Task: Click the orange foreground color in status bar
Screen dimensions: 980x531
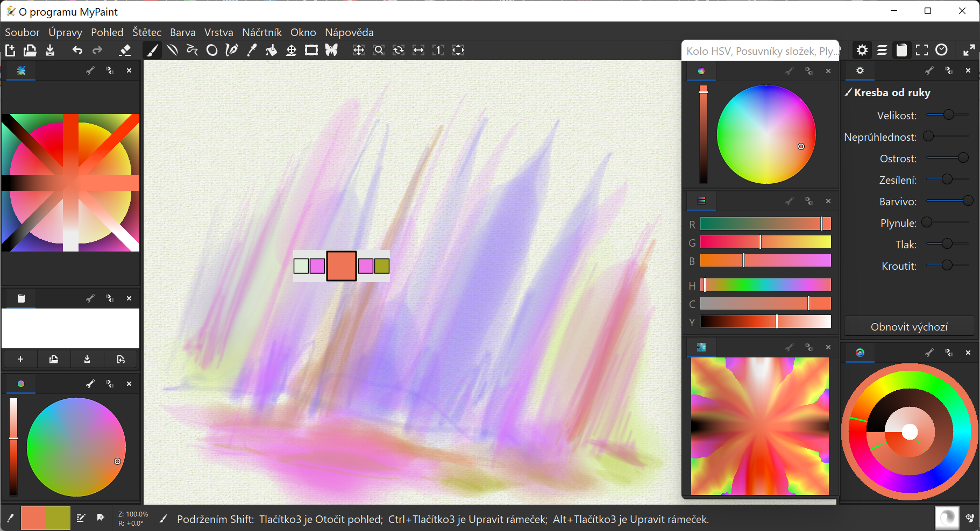Action: tap(33, 518)
